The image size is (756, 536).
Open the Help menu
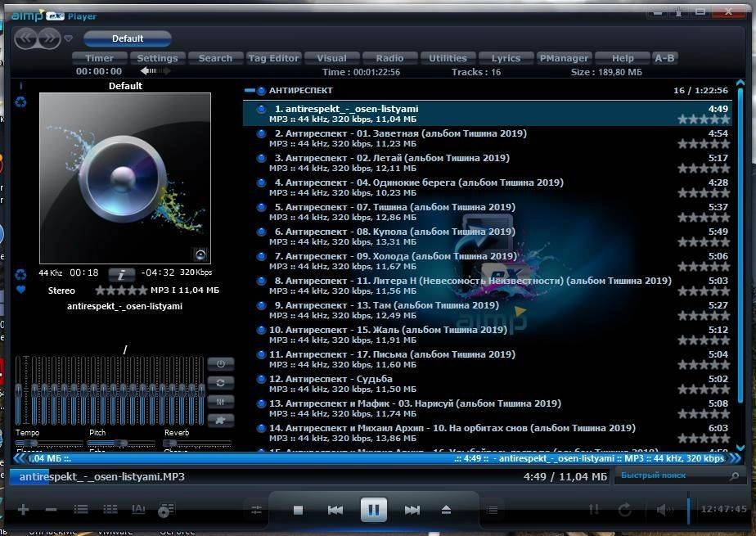(623, 58)
